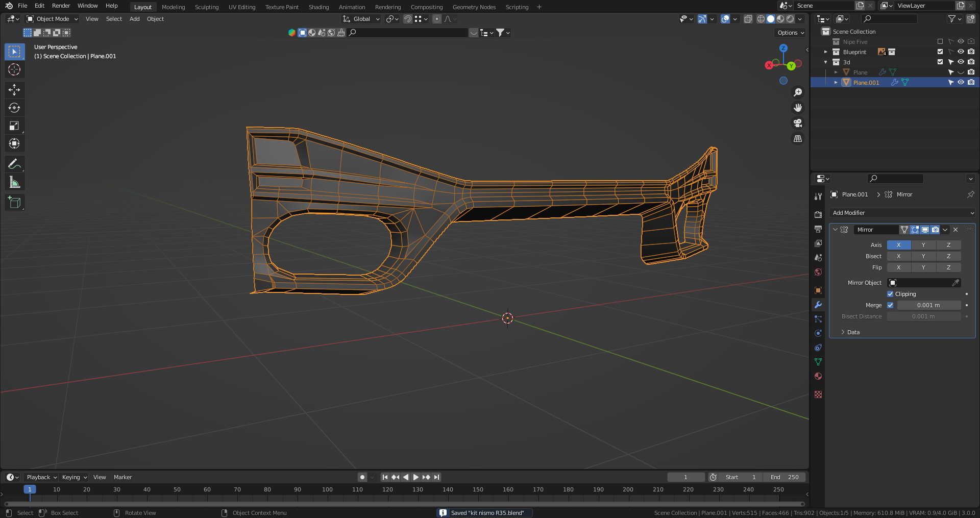
Task: Select the 3D Cursor tool
Action: click(14, 69)
